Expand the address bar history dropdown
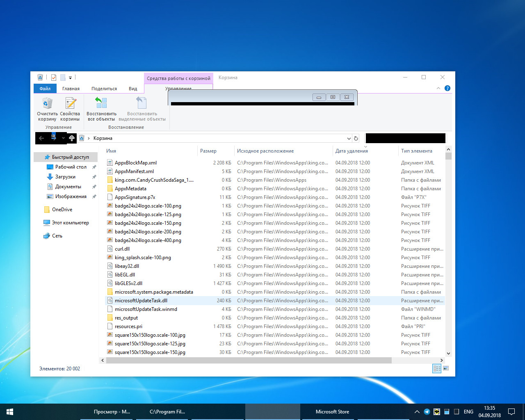This screenshot has width=525, height=420. [349, 138]
